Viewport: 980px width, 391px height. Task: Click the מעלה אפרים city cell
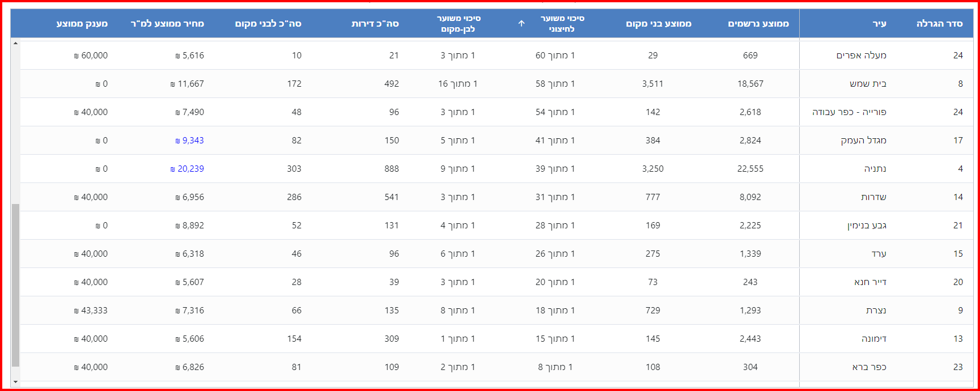[861, 56]
